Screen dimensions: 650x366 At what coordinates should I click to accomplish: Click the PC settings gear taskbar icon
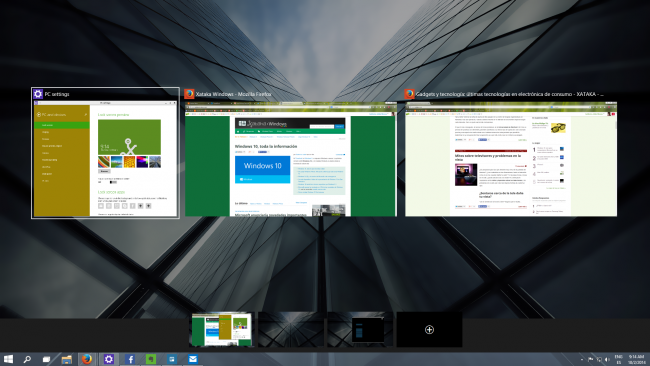point(109,359)
